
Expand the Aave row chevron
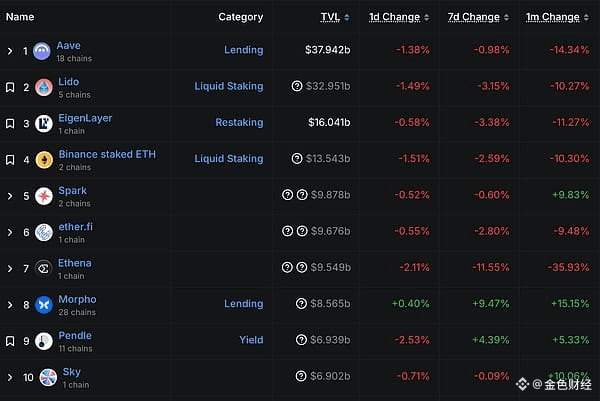(10, 51)
